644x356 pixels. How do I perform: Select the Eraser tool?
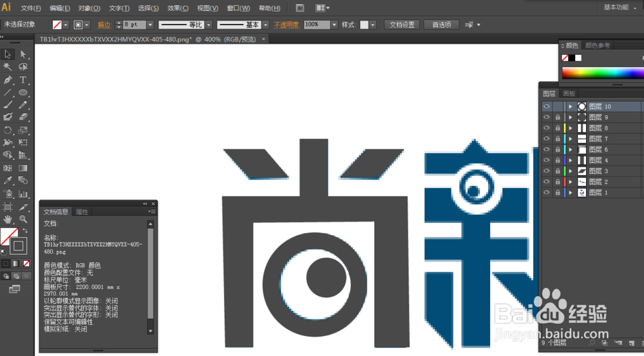[x=23, y=117]
